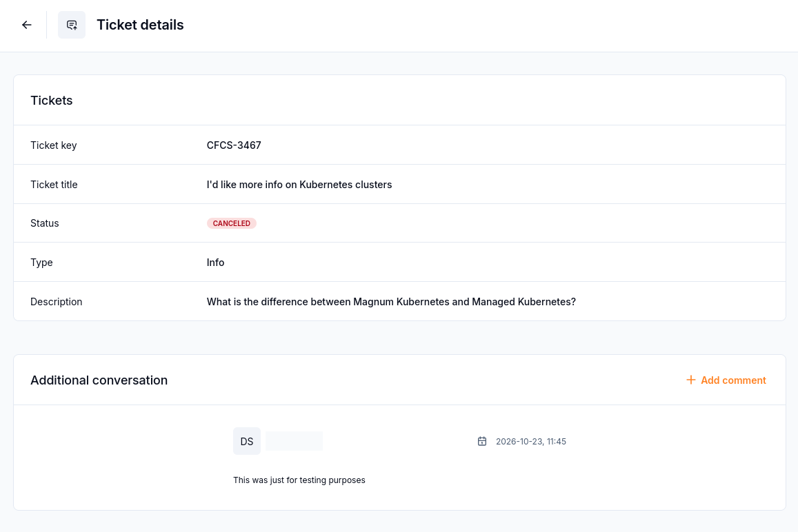Click the Status label
Viewport: 798px width, 532px height.
pyautogui.click(x=45, y=223)
